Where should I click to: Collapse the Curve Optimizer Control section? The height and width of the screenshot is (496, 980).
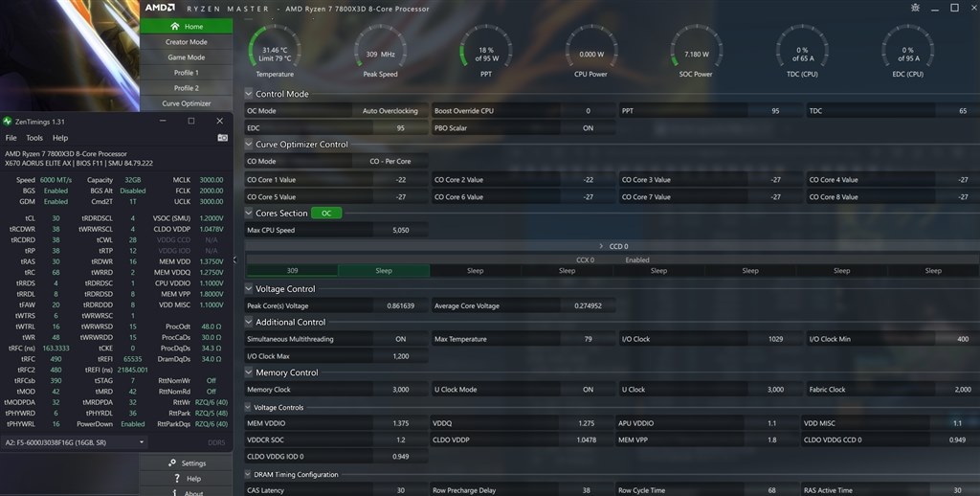coord(249,144)
